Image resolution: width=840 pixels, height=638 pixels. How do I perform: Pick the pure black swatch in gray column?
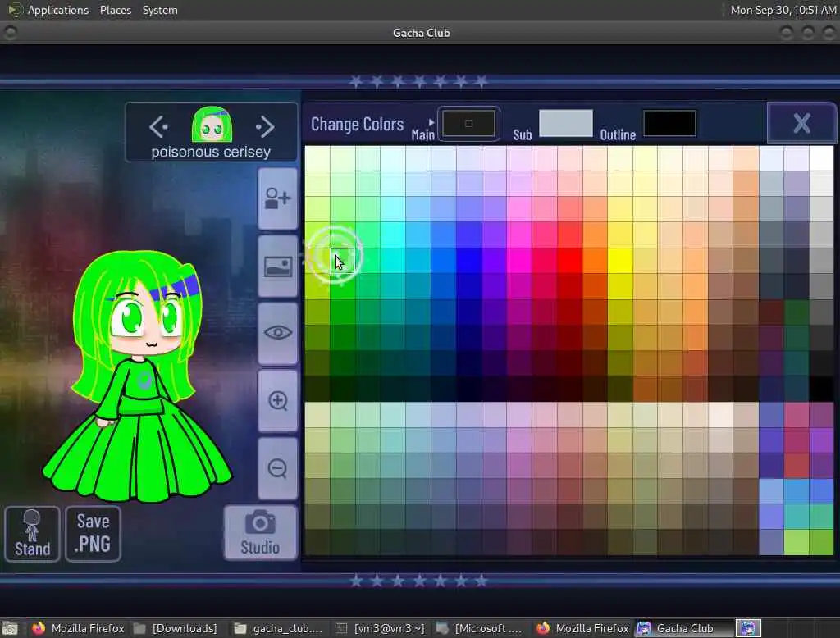coord(821,389)
